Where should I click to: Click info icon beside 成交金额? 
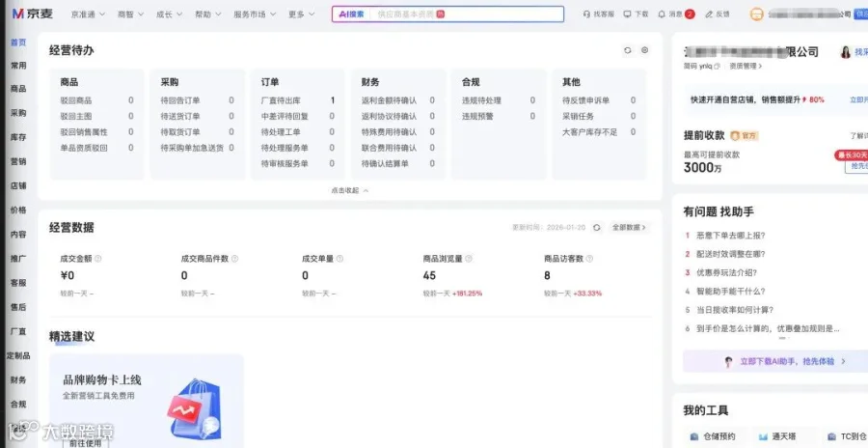[x=98, y=259]
